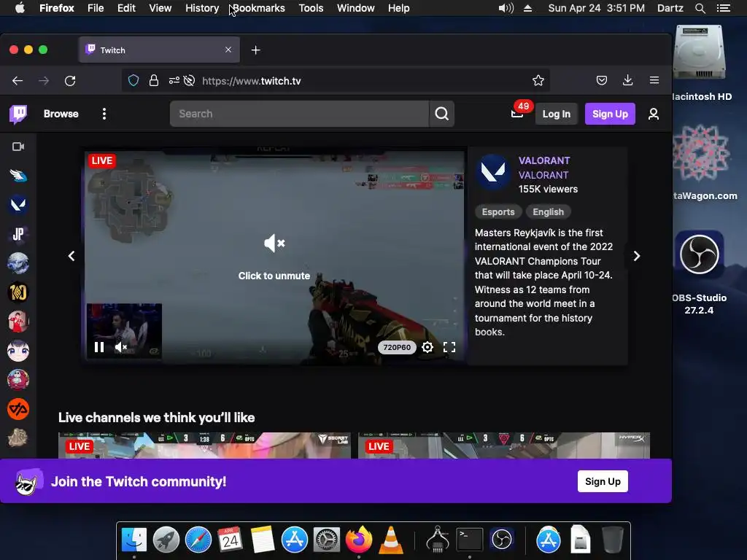This screenshot has height=560, width=747.
Task: Click the VALORANT channel logo in info panel
Action: click(492, 172)
